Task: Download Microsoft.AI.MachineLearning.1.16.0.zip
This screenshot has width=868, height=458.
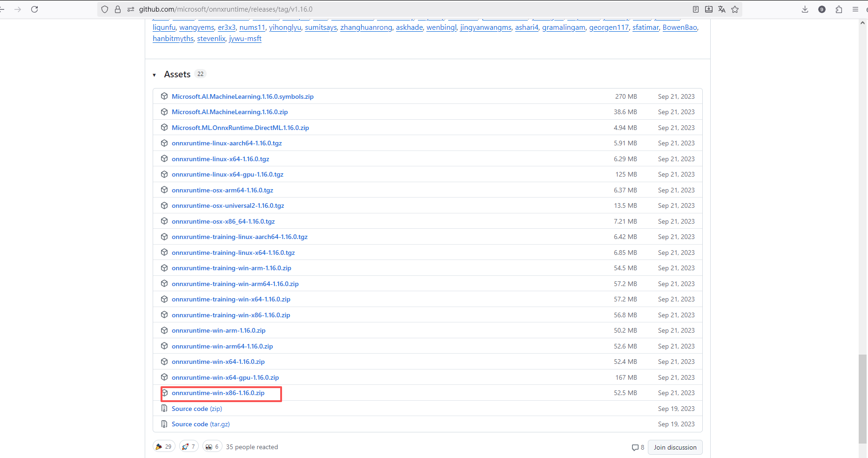Action: tap(229, 112)
